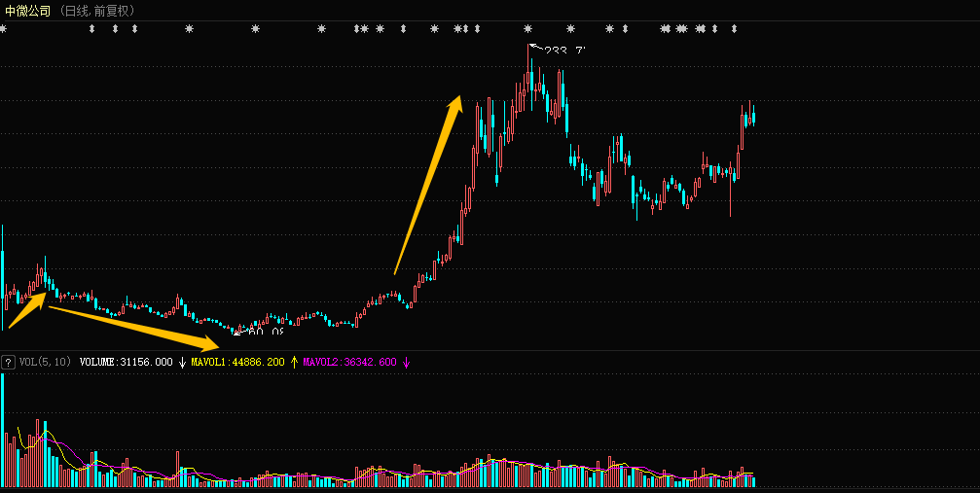Viewport: 980px width, 493px height.
Task: Click the leftmost asterisk marker on top row
Action: coord(3,29)
